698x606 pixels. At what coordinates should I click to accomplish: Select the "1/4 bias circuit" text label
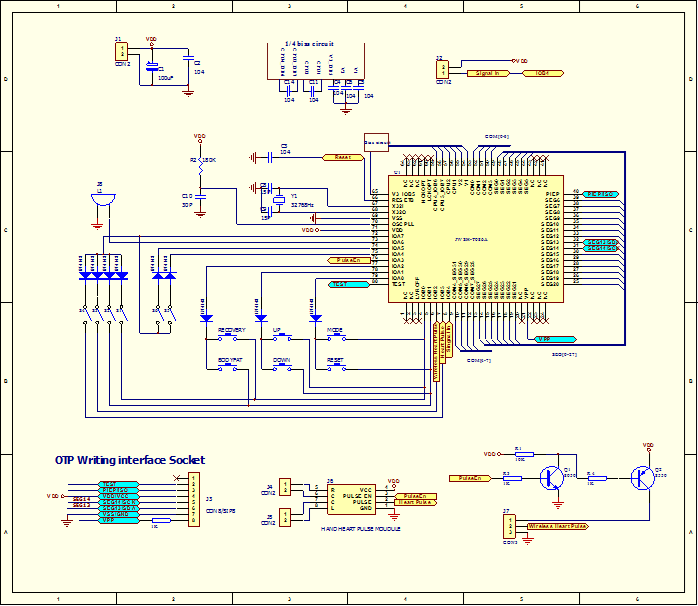[x=309, y=44]
